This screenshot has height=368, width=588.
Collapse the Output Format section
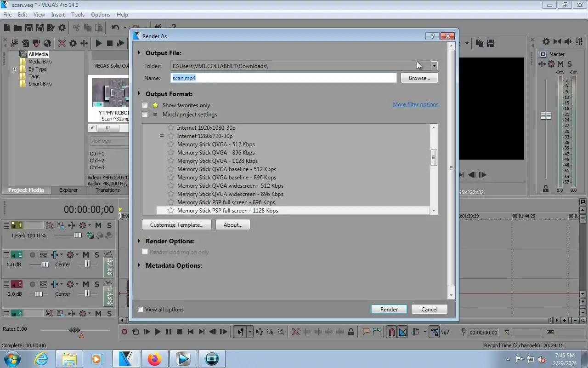point(139,94)
